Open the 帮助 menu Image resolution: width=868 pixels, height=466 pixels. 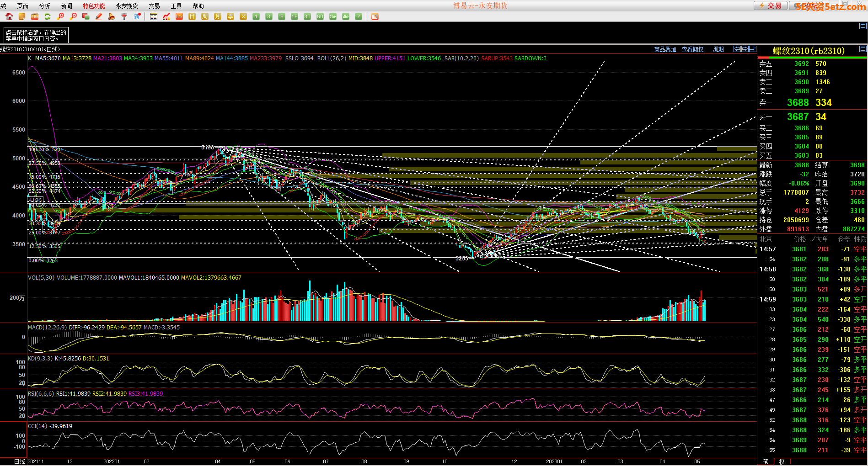(198, 6)
